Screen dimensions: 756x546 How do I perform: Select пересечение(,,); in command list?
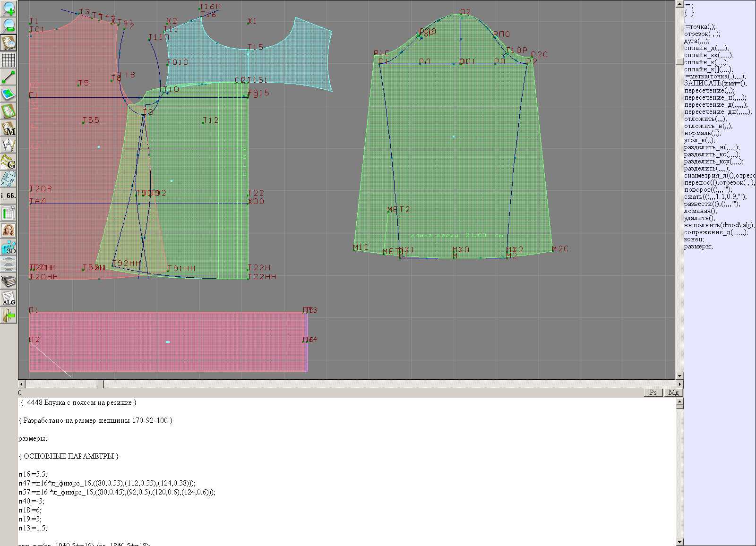coord(709,91)
